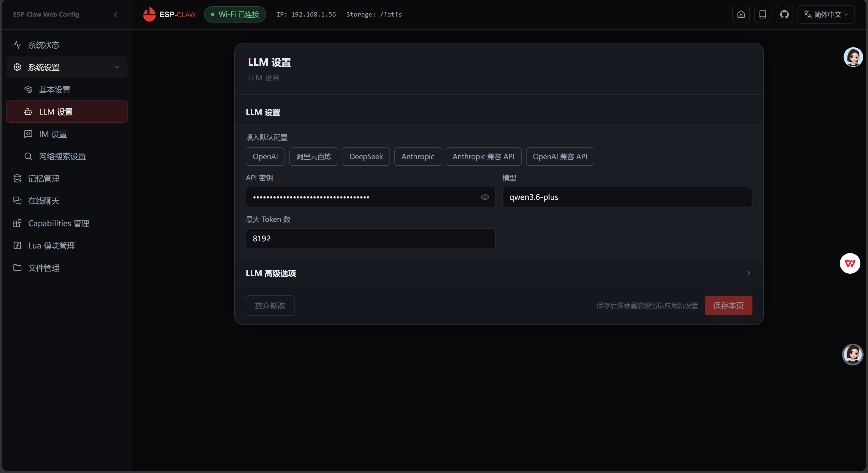The width and height of the screenshot is (868, 473).
Task: Expand LLM 高级选项 section
Action: pos(499,273)
